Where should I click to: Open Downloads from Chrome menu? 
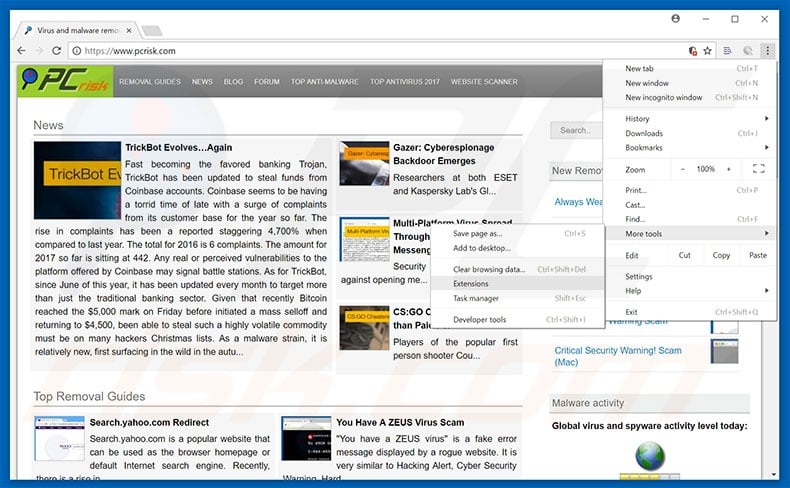[690, 133]
